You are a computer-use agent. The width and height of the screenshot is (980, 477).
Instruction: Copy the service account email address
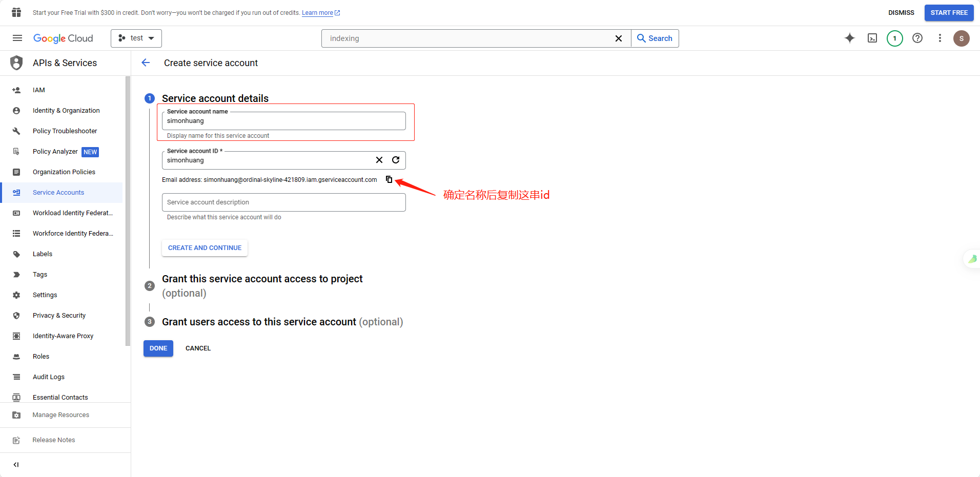389,179
